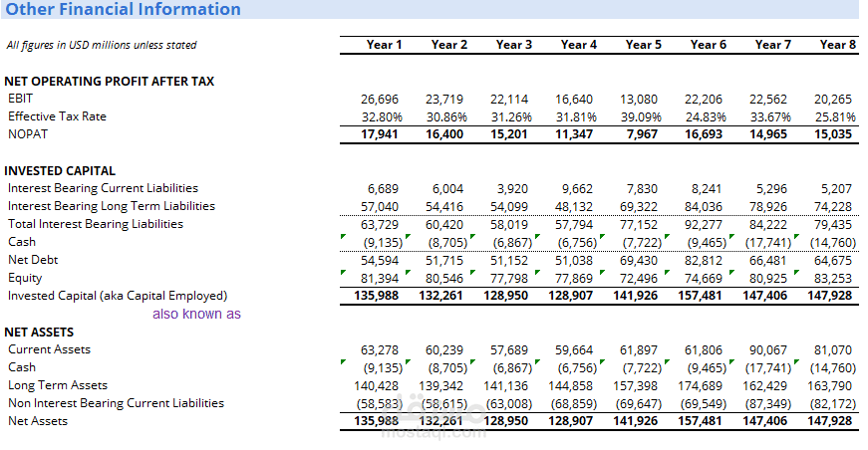Click Equity value 83,253

point(832,279)
